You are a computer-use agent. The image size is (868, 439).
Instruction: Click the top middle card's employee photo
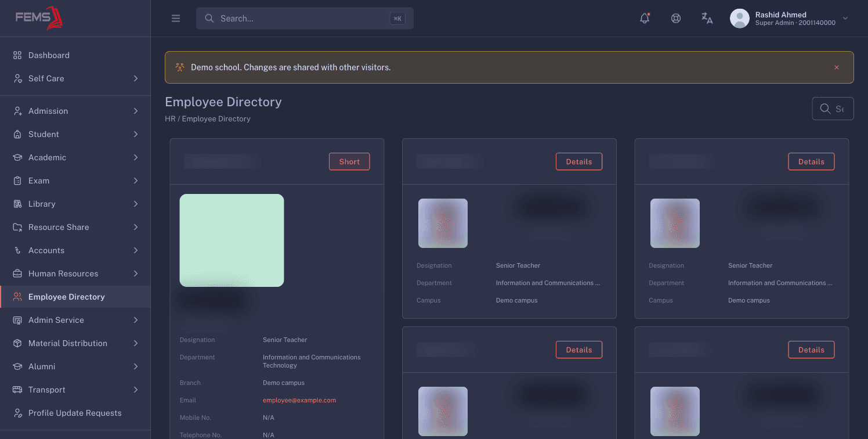[x=443, y=224]
